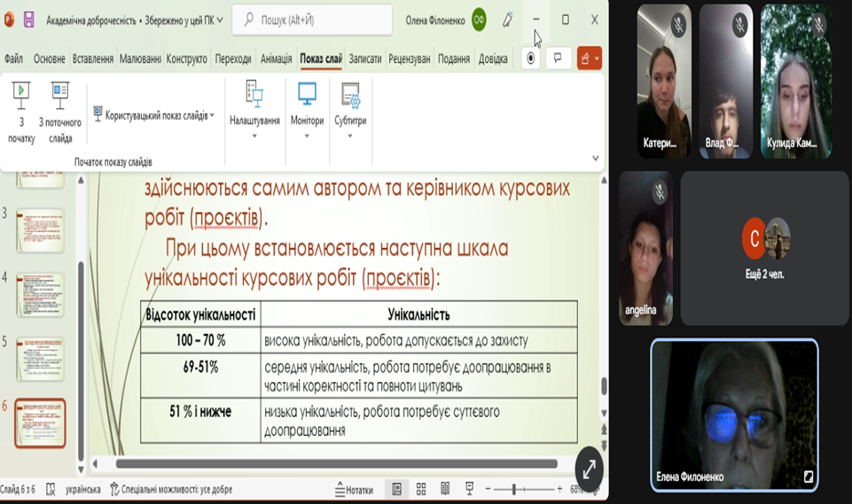Click the expand fullscreen arrows button
Viewport: 852px width, 504px height.
pos(589,470)
